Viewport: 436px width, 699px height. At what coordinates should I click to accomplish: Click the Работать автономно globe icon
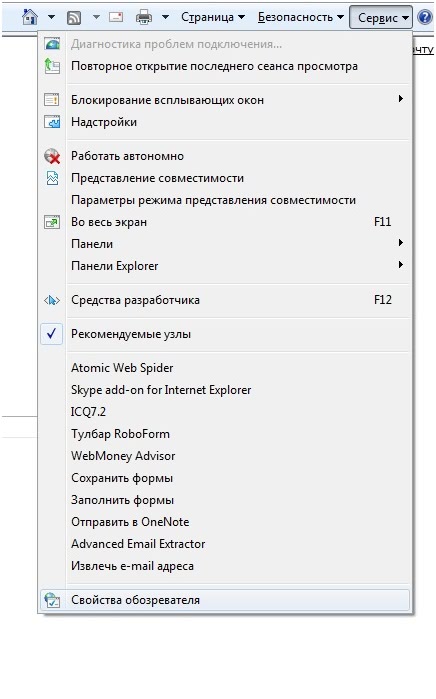[x=52, y=156]
